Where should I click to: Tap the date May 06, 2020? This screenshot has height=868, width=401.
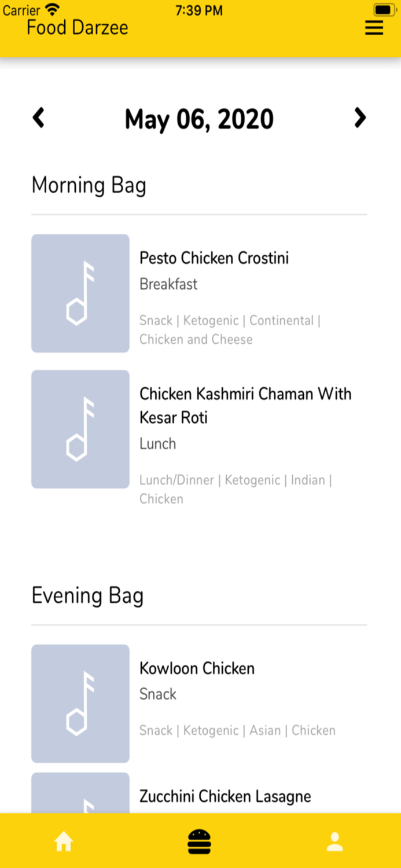(199, 119)
